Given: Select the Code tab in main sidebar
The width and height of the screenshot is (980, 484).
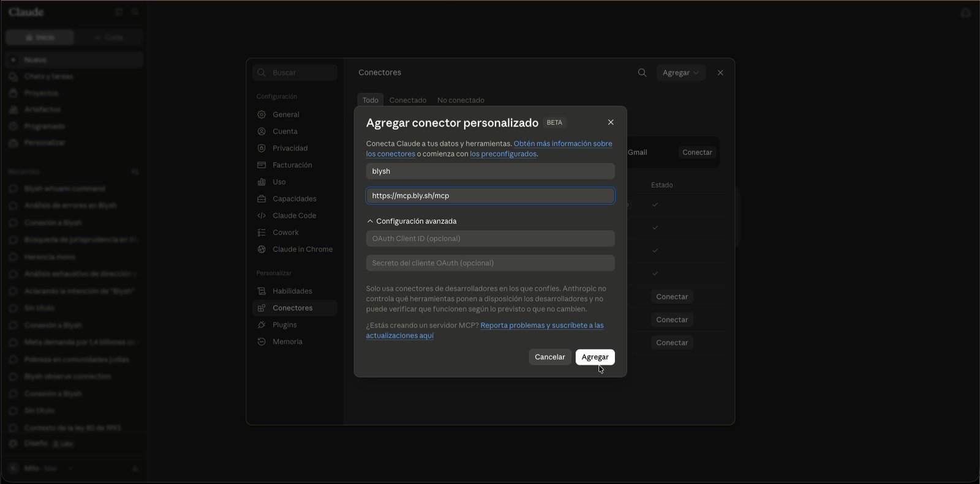Looking at the screenshot, I should (109, 37).
